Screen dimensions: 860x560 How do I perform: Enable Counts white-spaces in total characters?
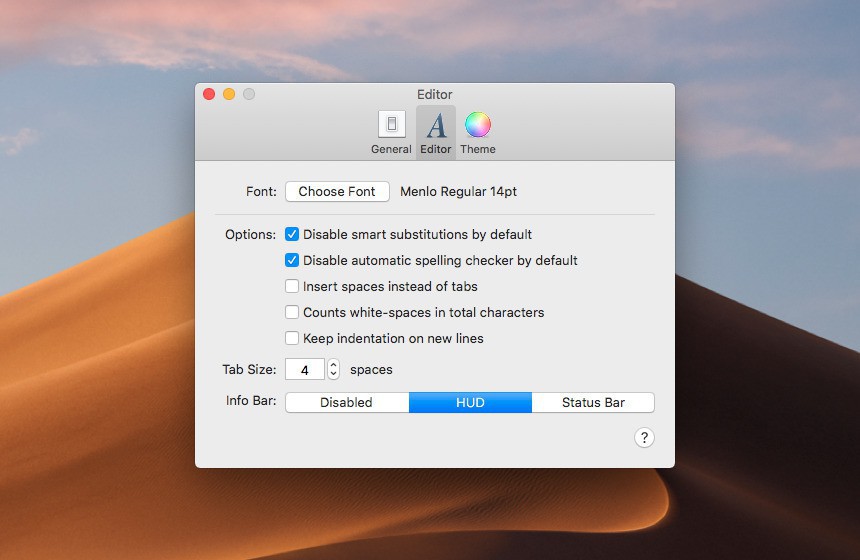click(x=292, y=312)
